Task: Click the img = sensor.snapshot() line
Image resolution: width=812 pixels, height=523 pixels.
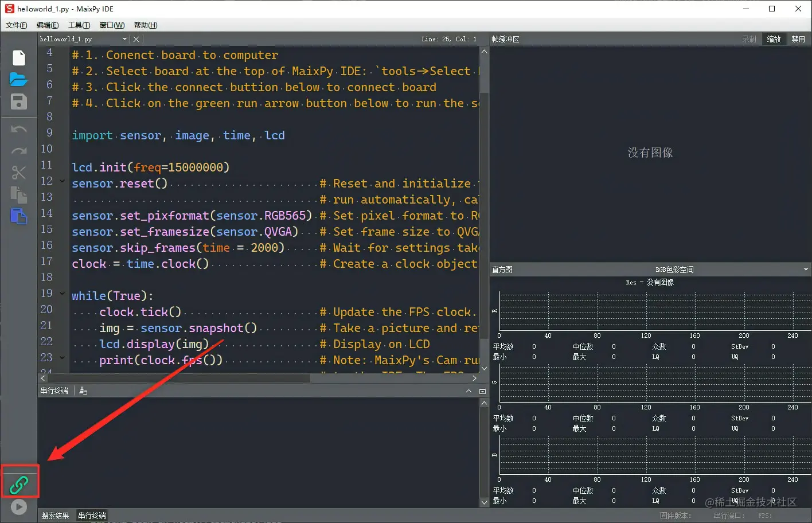Action: (178, 328)
